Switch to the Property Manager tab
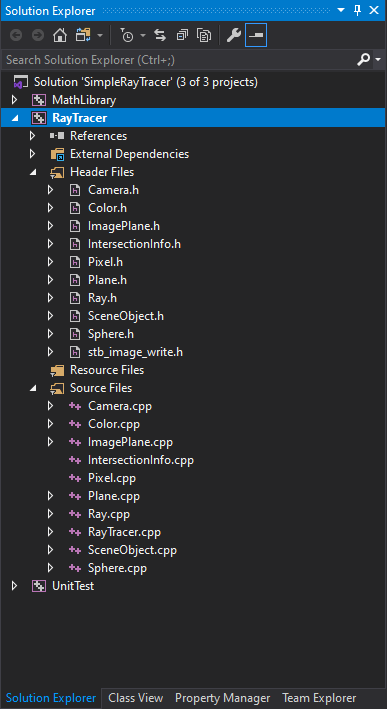Screen dimensions: 387x709 coord(222,698)
